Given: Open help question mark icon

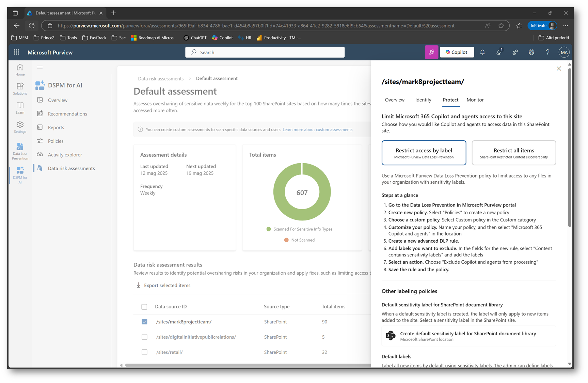Looking at the screenshot, I should click(x=547, y=52).
